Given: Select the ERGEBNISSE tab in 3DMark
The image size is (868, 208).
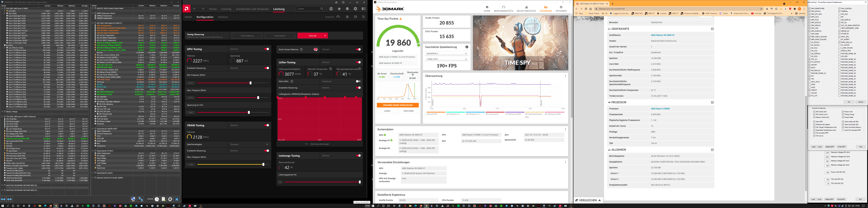Looking at the screenshot, I should pos(546,9).
